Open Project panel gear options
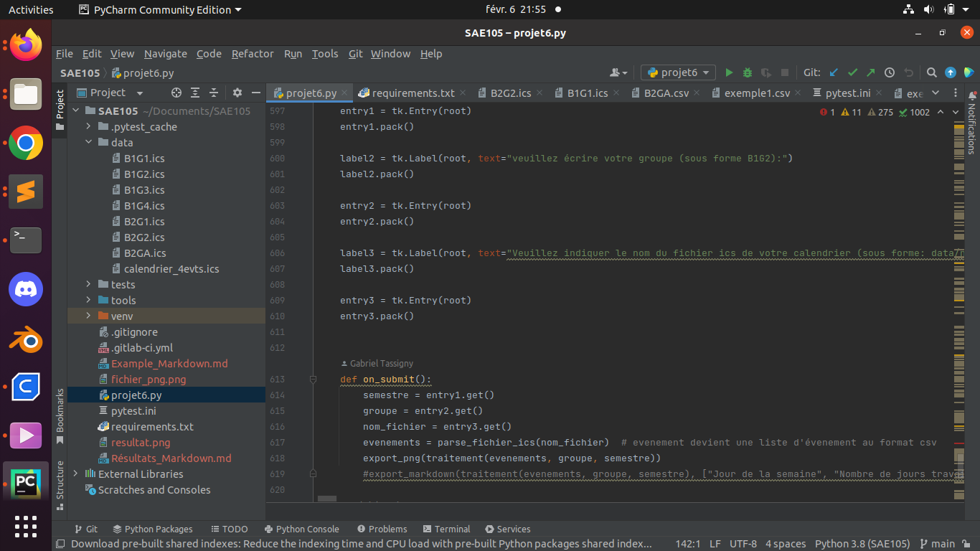This screenshot has height=551, width=980. pyautogui.click(x=237, y=93)
